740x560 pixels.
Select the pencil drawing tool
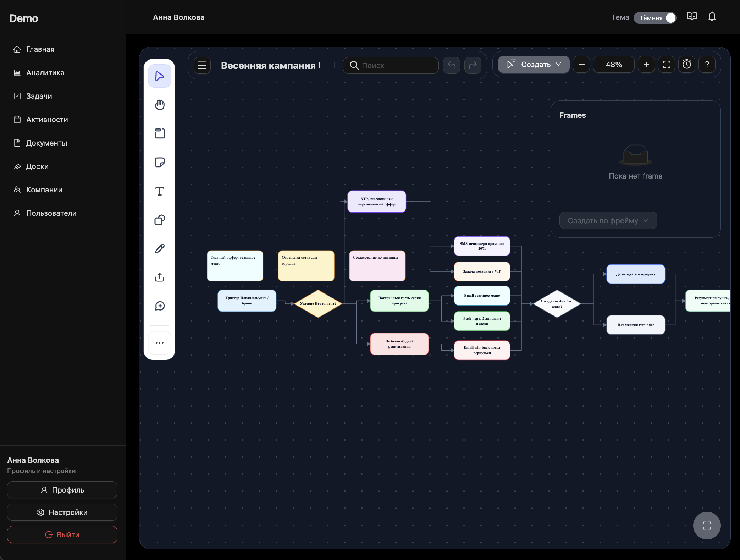(160, 248)
